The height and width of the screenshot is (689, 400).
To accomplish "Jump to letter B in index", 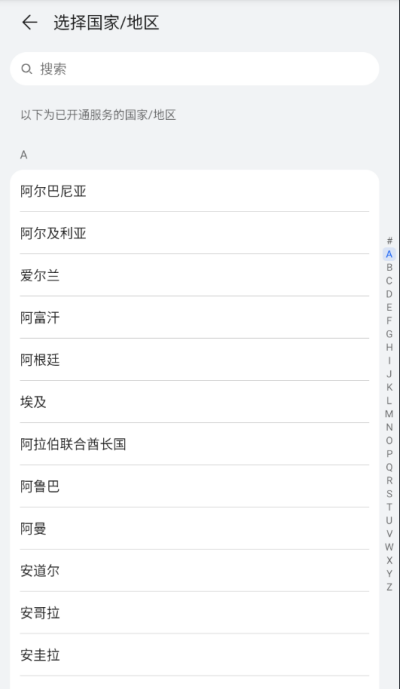I will (389, 267).
